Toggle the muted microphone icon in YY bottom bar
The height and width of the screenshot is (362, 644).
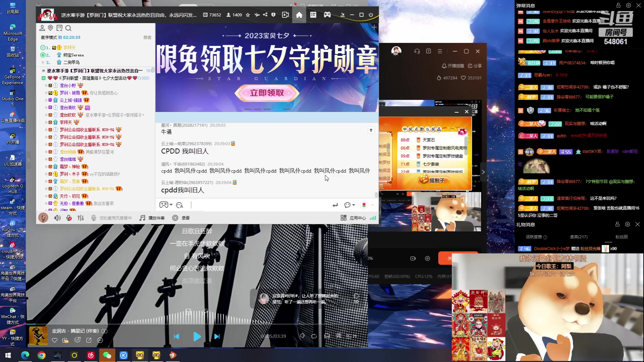(69, 218)
